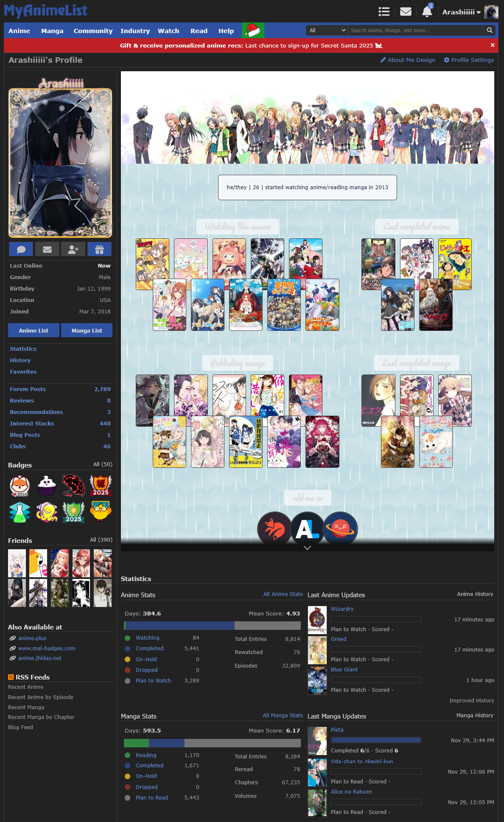Viewport: 504px width, 822px height.
Task: Open www.mal-badges.com link
Action: point(47,648)
